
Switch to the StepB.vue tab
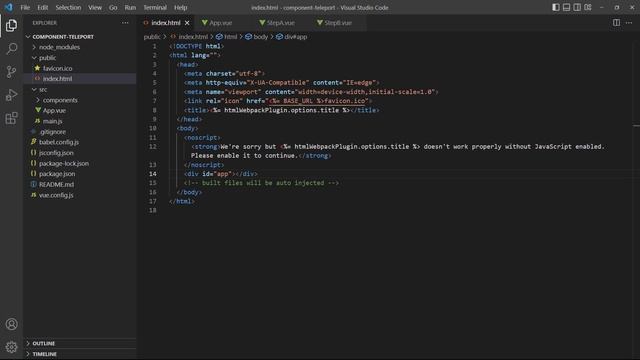click(x=338, y=23)
